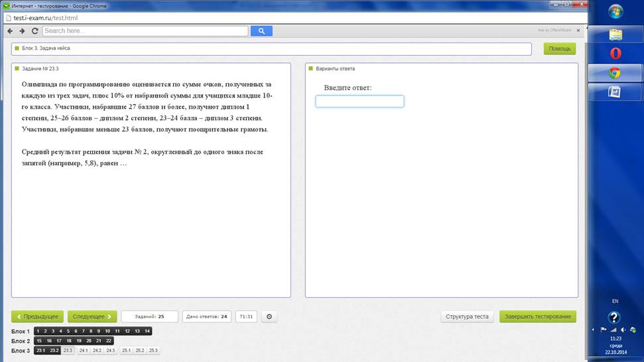
Task: Click the browser forward arrow
Action: (x=22, y=30)
